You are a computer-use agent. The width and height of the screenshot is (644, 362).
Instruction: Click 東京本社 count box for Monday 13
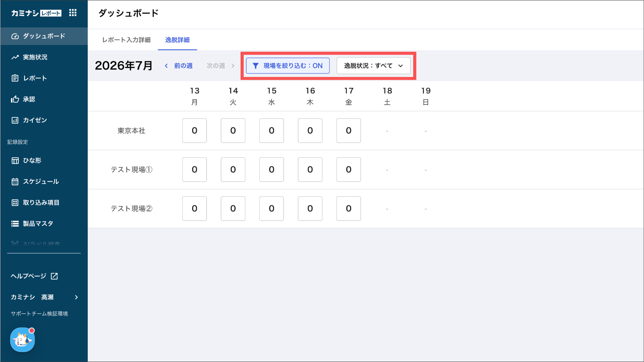pos(195,131)
